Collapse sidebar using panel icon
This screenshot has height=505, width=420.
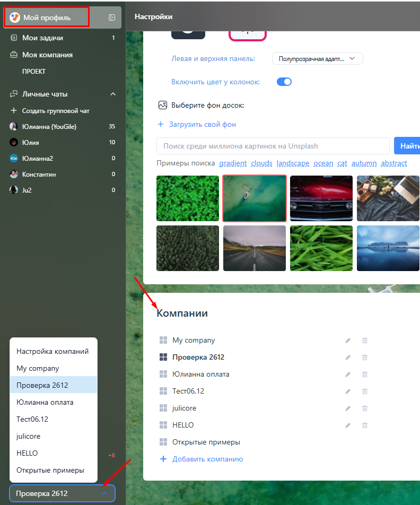point(112,18)
